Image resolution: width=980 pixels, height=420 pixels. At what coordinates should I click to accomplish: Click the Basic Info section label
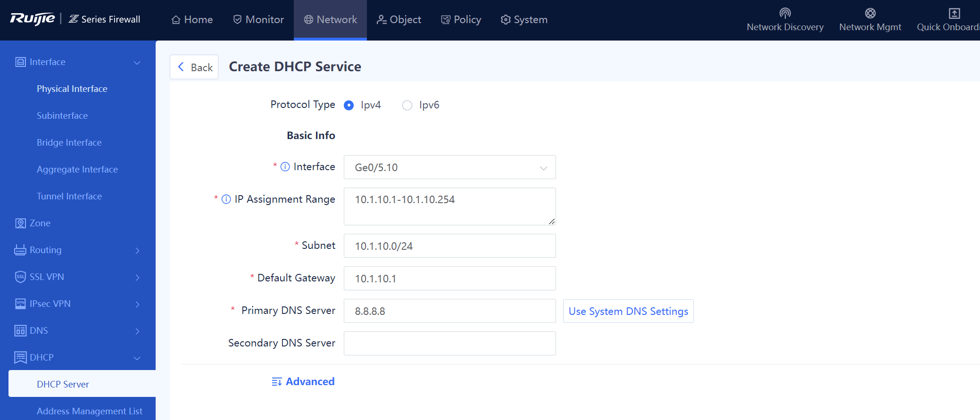[x=311, y=135]
